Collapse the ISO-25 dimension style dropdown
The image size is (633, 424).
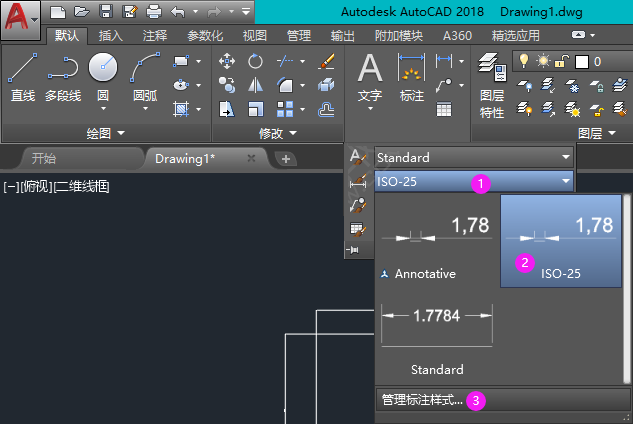click(x=566, y=182)
